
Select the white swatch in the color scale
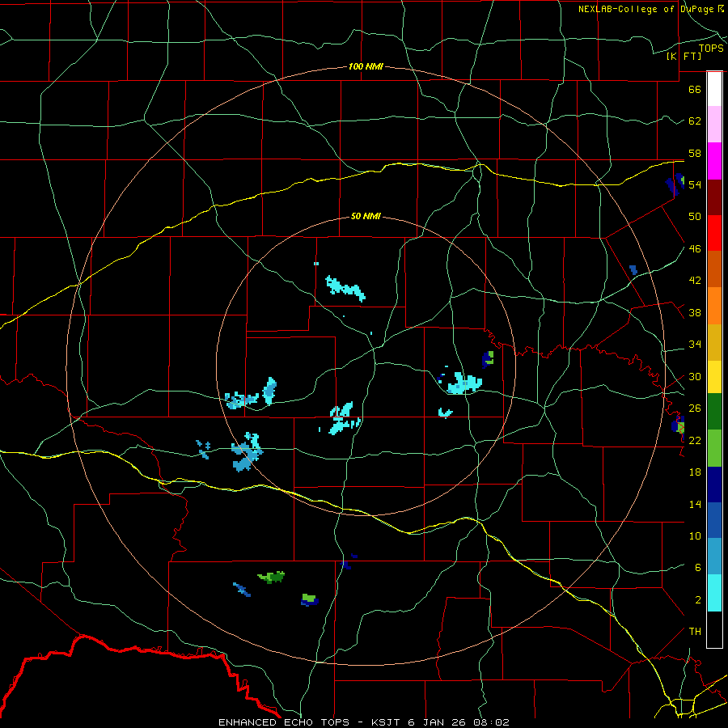click(x=714, y=89)
